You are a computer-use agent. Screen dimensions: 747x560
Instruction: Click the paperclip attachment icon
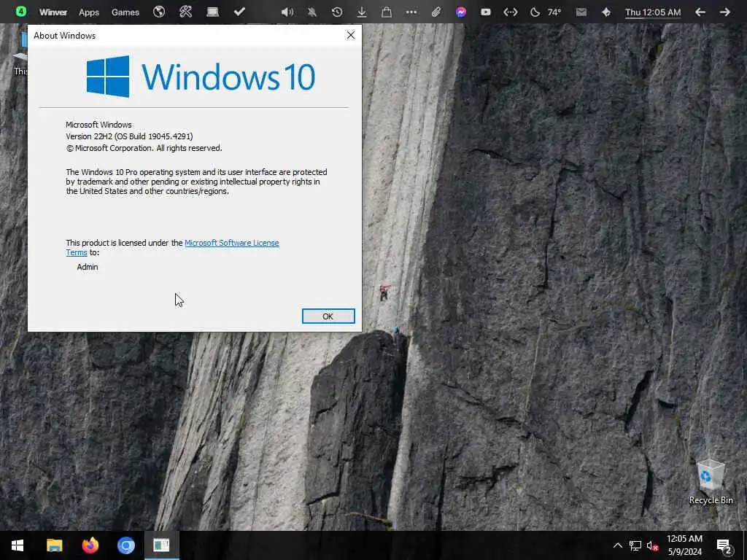436,12
